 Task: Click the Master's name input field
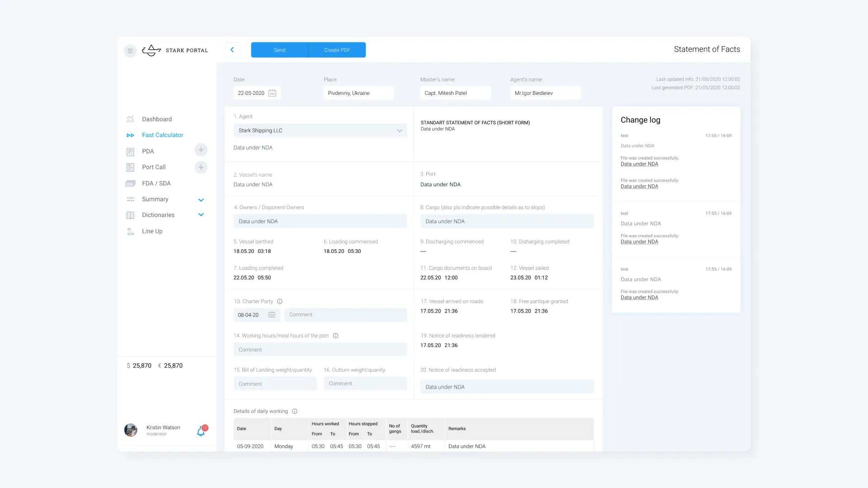pos(455,93)
